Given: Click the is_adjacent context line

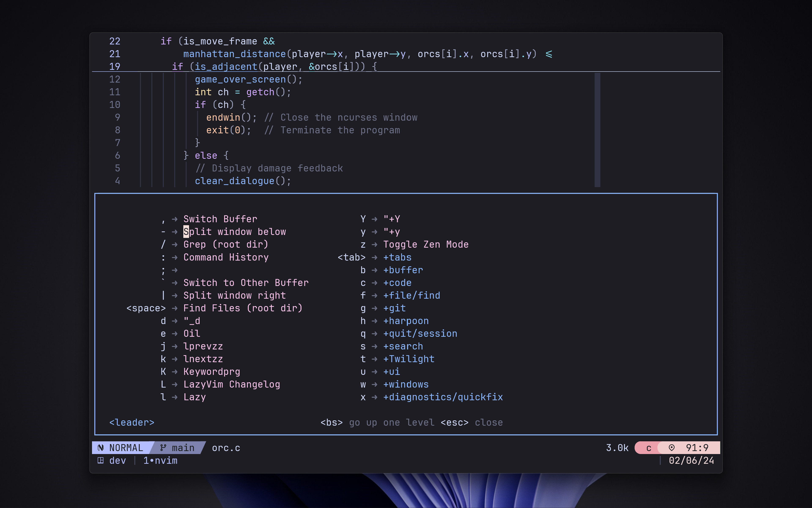Looking at the screenshot, I should [x=274, y=66].
